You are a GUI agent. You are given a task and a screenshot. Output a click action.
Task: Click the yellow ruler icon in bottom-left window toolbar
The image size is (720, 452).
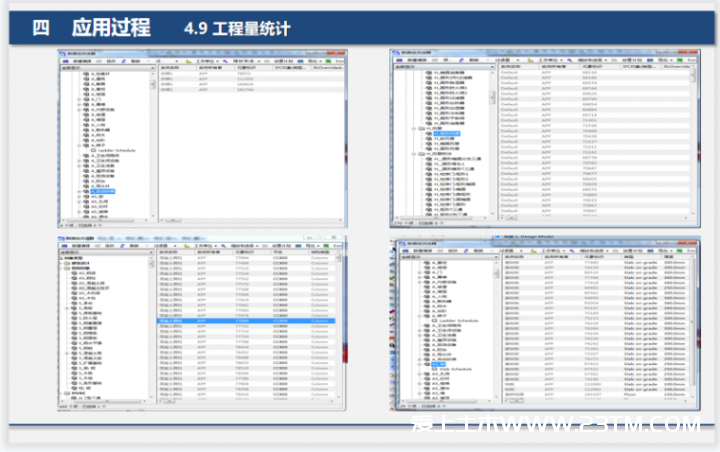187,246
